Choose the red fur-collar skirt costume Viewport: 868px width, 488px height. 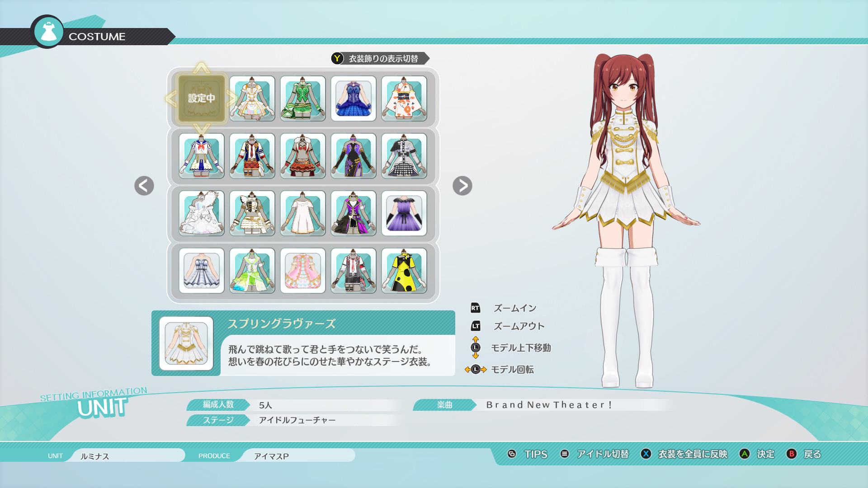pos(303,156)
